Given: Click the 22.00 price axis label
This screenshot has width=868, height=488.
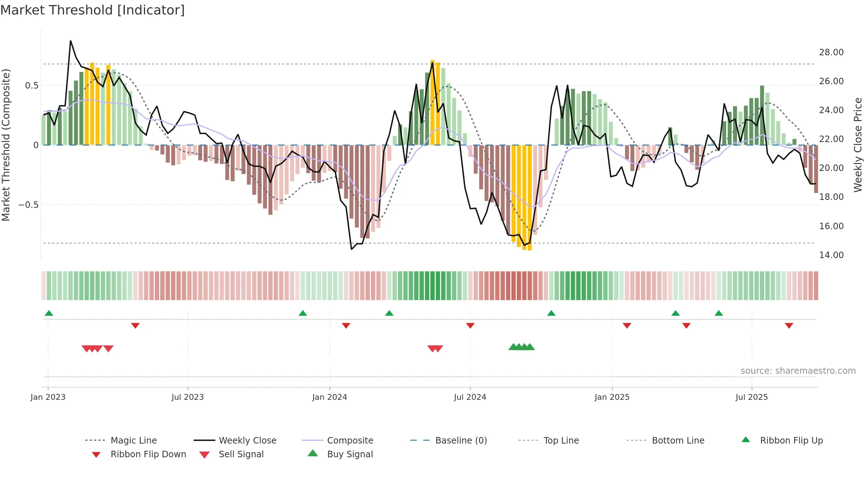Looking at the screenshot, I should pos(831,139).
